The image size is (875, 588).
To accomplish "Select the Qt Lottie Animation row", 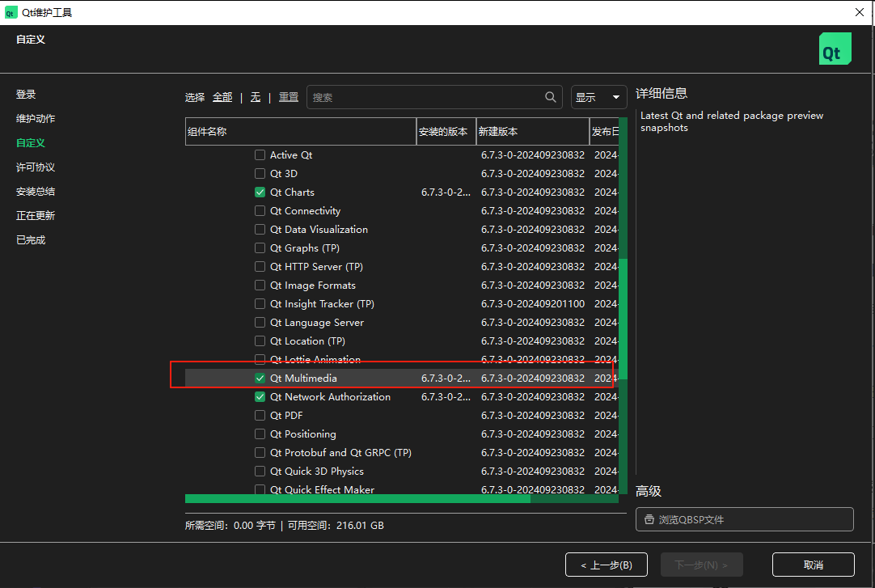I will pos(402,359).
